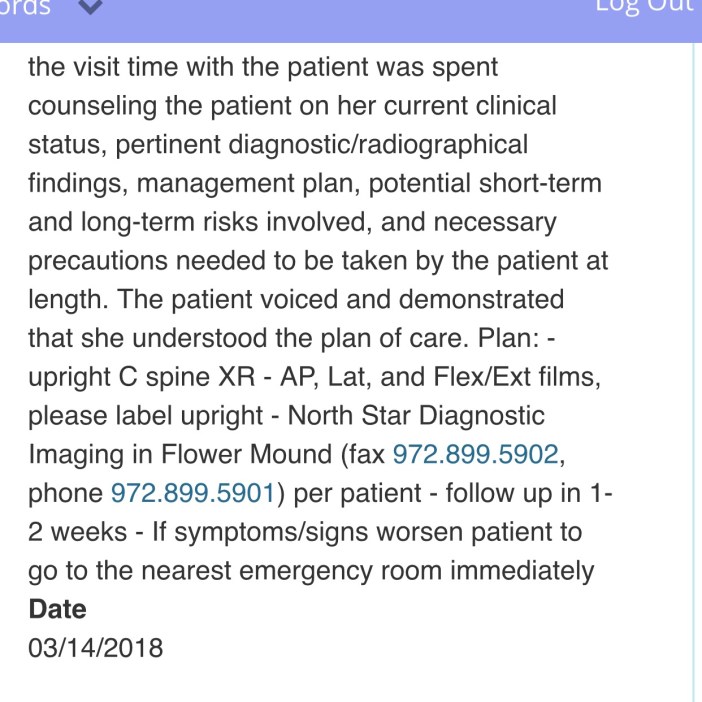
Task: Click the "counseling the patient" line
Action: (x=160, y=105)
